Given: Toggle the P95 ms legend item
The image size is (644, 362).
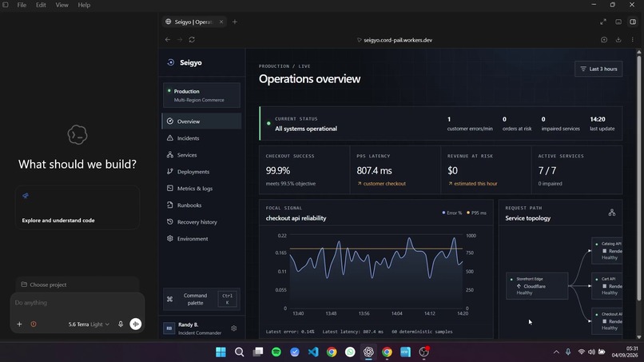Looking at the screenshot, I should (476, 213).
